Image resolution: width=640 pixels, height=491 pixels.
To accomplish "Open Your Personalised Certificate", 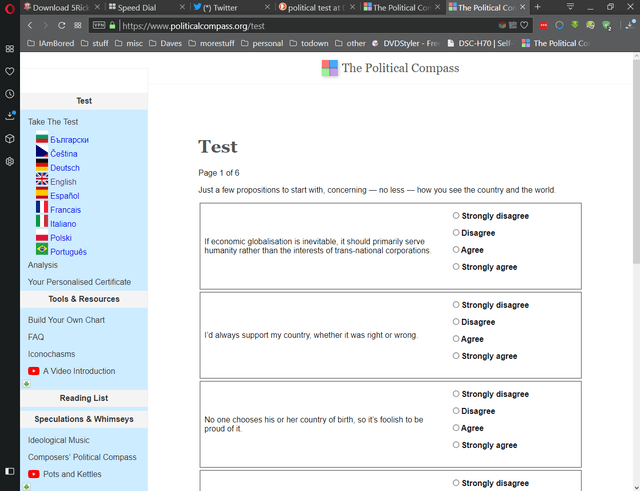I will click(x=79, y=282).
